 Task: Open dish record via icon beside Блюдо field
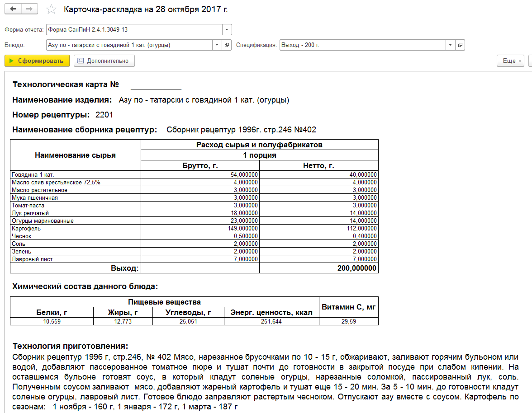click(227, 45)
